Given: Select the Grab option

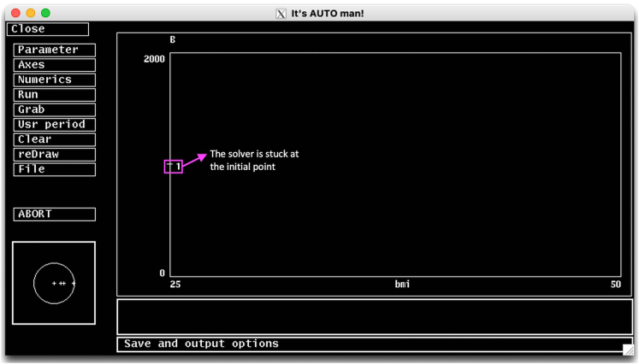Looking at the screenshot, I should [x=55, y=109].
